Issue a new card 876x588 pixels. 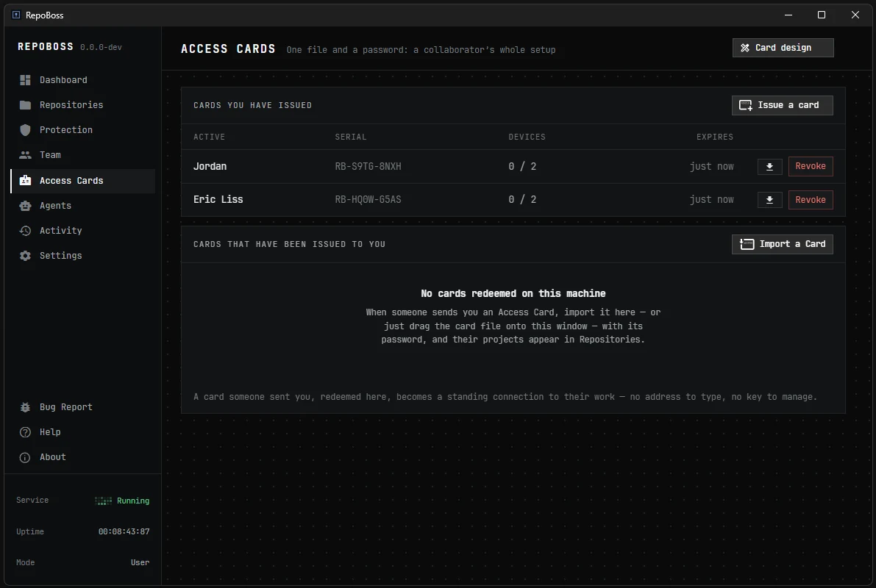[x=782, y=105]
